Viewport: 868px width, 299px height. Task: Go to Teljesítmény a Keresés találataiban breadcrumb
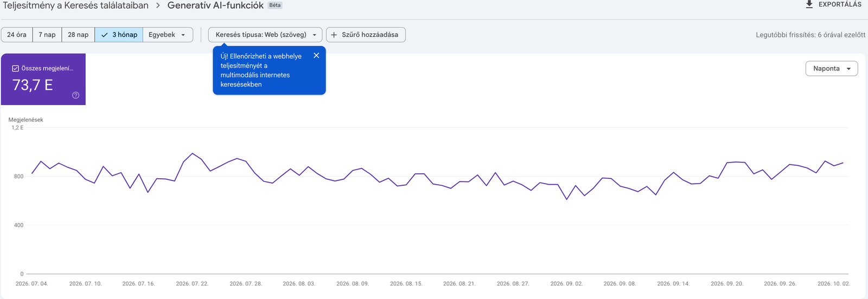pos(75,5)
